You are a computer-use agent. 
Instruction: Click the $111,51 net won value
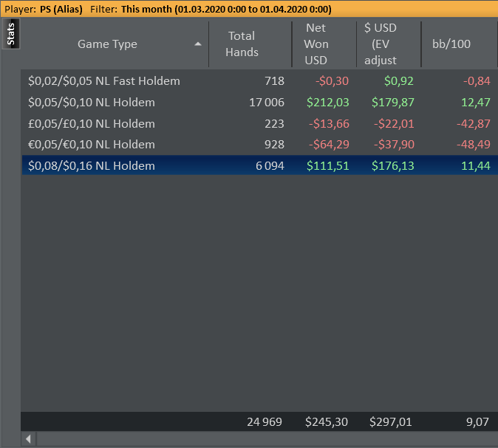pos(328,165)
